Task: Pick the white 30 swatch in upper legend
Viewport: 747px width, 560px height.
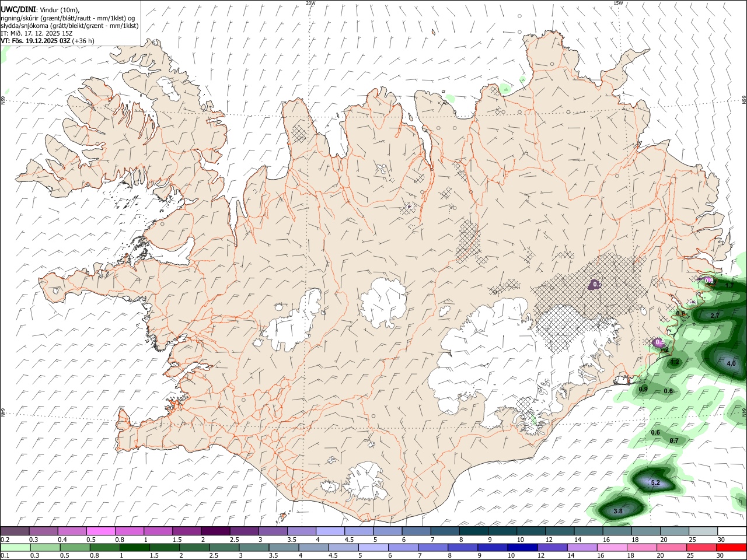Action: pos(732,531)
